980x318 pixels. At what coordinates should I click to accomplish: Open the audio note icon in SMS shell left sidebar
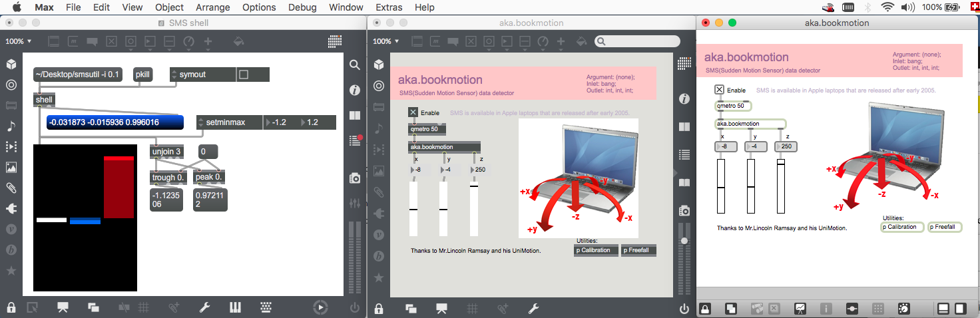click(x=11, y=126)
